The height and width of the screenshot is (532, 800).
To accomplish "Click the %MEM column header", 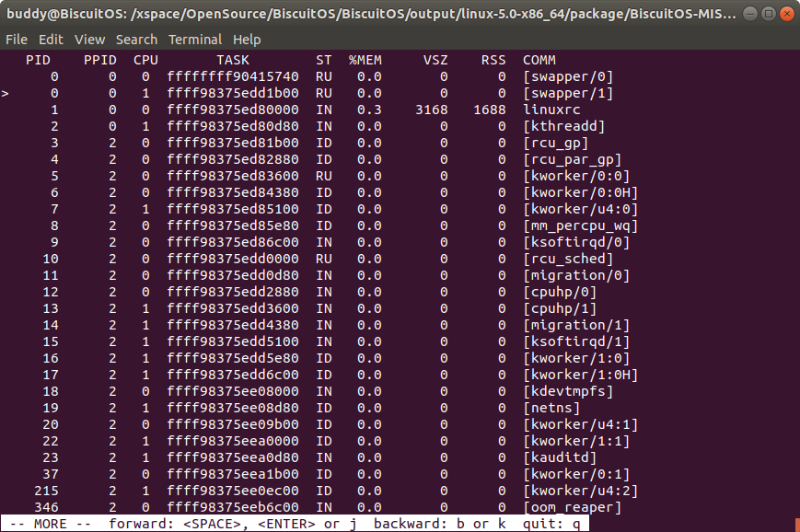I will coord(365,60).
